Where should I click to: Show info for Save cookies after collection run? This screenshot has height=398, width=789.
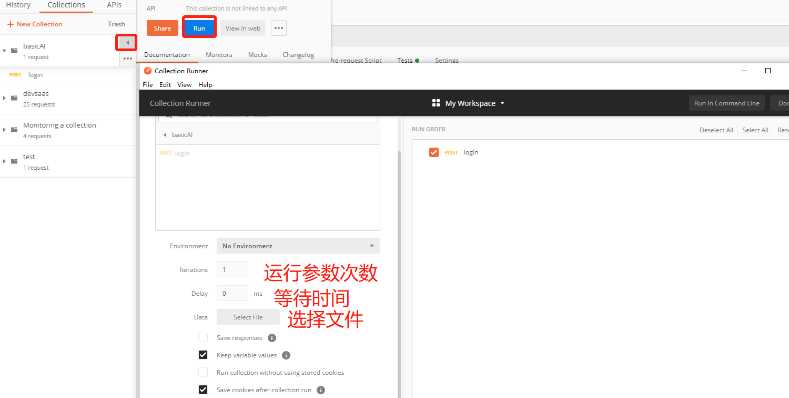tap(321, 390)
